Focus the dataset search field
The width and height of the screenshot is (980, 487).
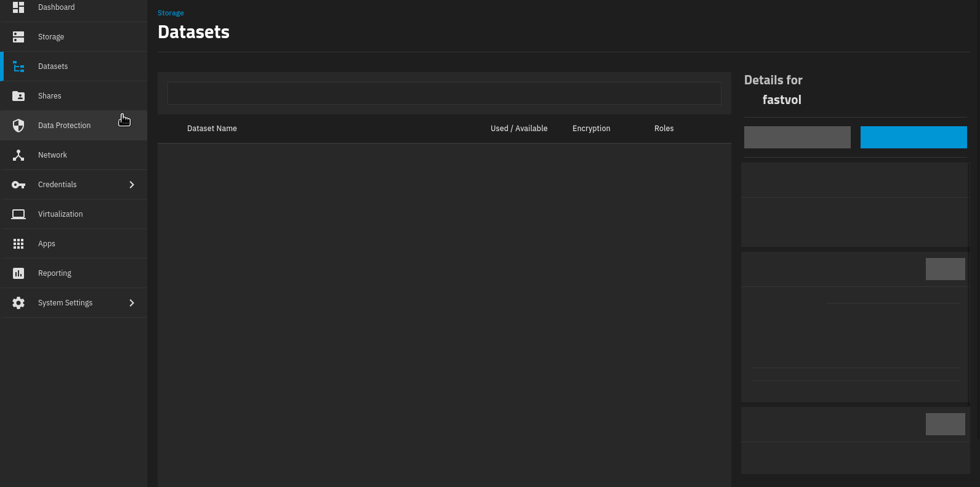point(444,94)
